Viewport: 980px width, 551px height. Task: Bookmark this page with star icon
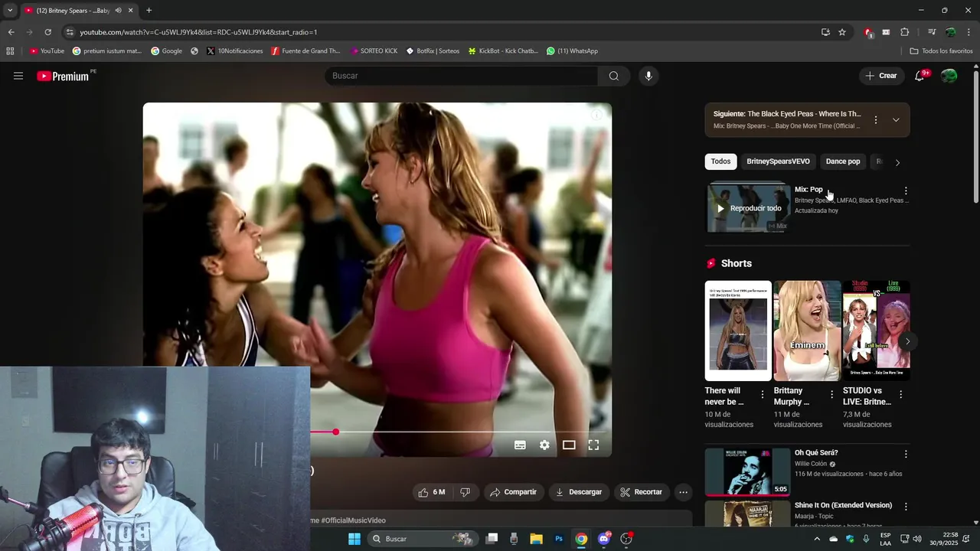[842, 32]
